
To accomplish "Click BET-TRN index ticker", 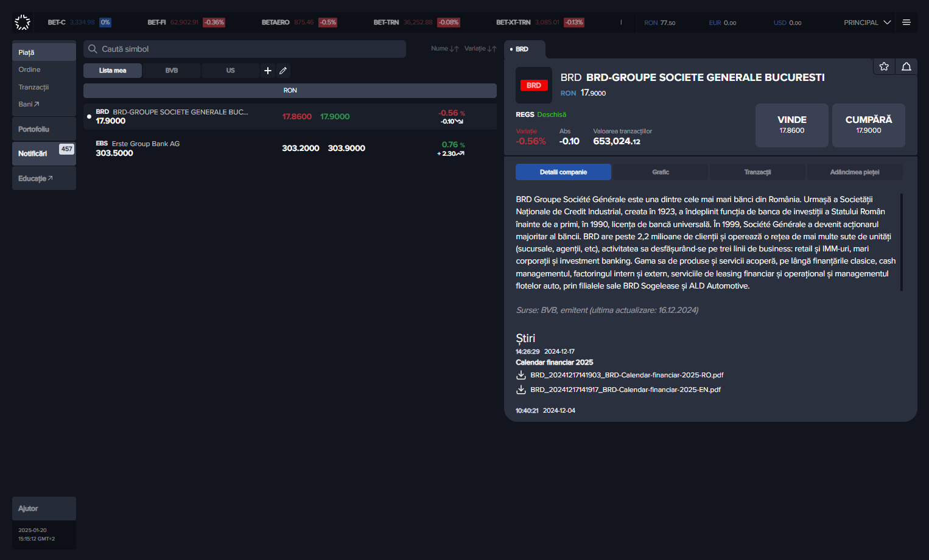I will point(417,23).
